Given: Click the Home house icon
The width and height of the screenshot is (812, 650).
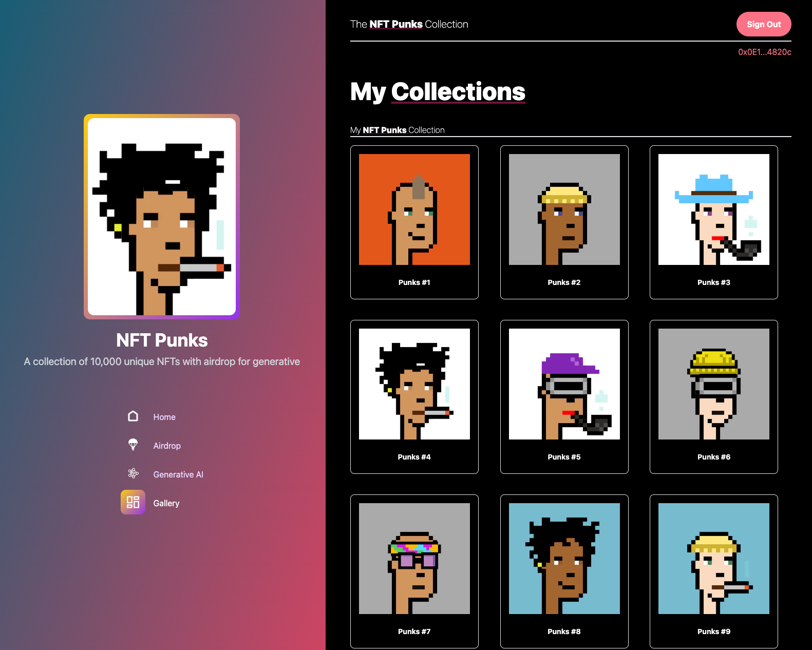Looking at the screenshot, I should [x=133, y=416].
